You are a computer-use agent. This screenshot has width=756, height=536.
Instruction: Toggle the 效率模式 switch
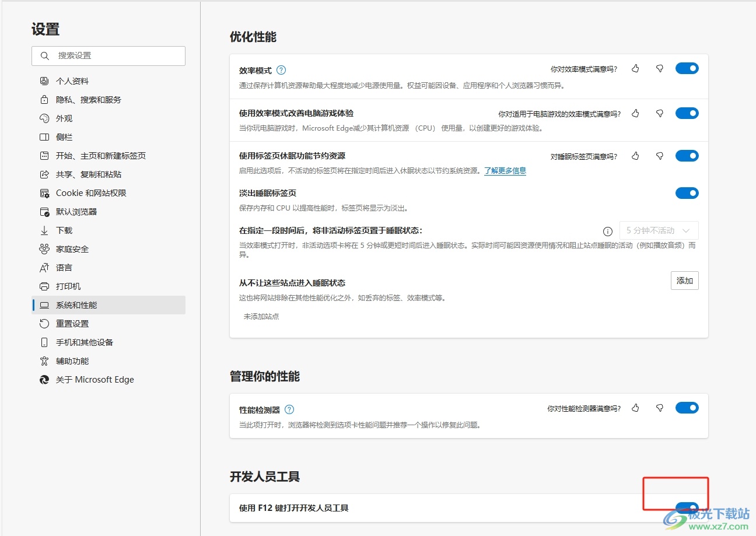(687, 68)
